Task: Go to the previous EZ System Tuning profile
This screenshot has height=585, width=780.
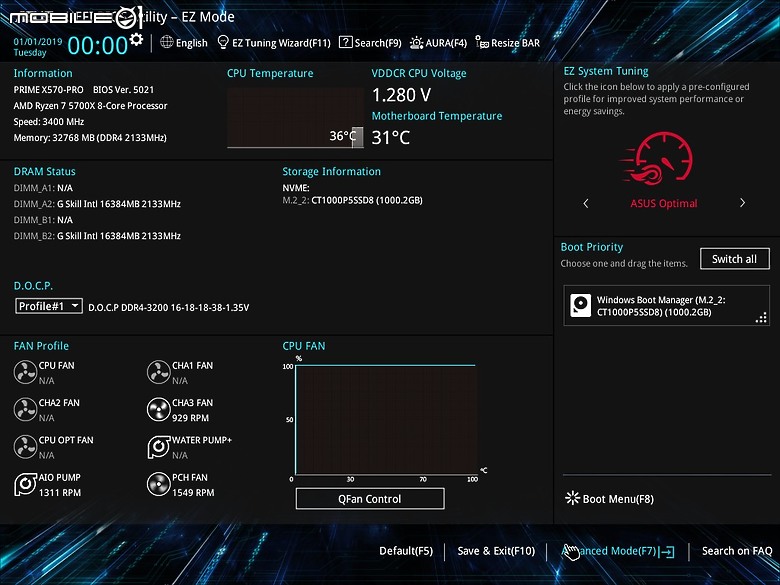Action: pos(585,203)
